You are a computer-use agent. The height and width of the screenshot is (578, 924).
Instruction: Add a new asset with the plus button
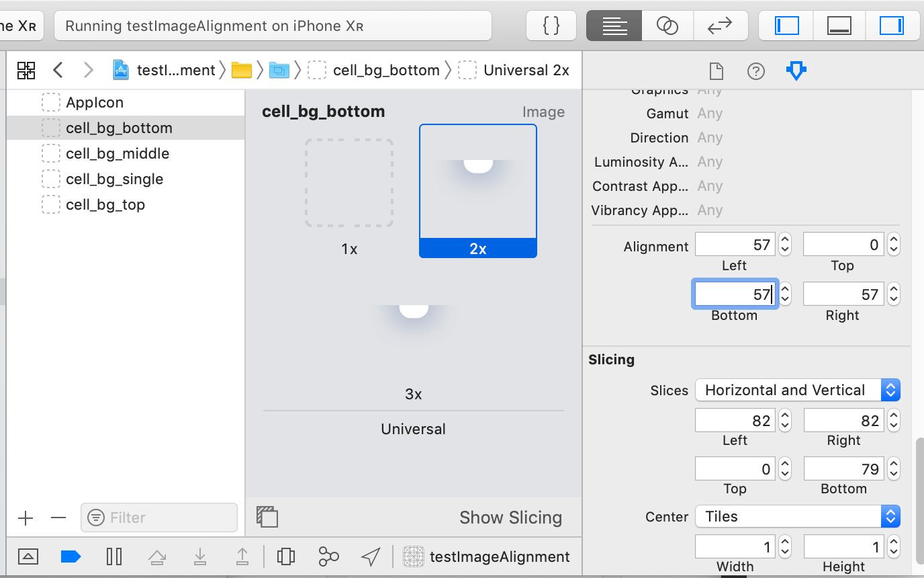(x=26, y=518)
